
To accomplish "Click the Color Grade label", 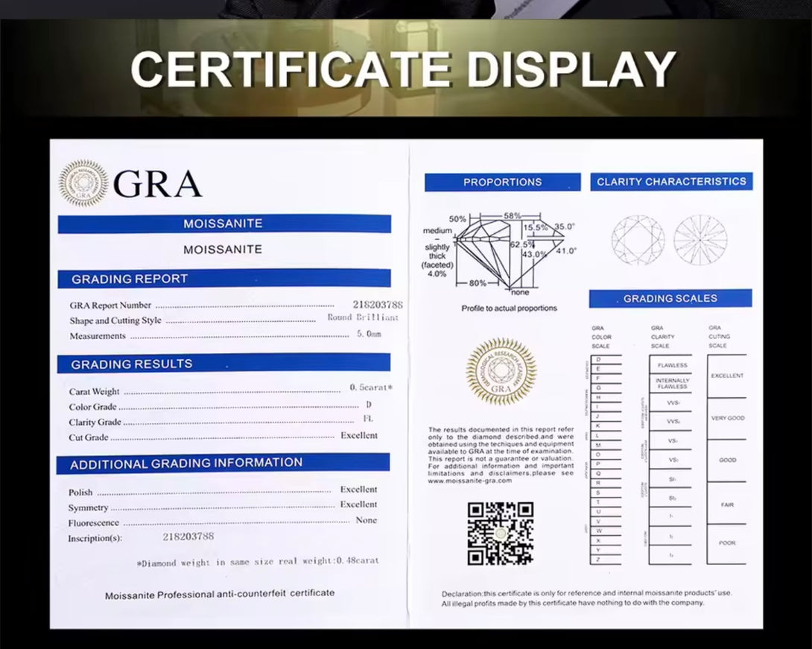I will click(x=92, y=407).
